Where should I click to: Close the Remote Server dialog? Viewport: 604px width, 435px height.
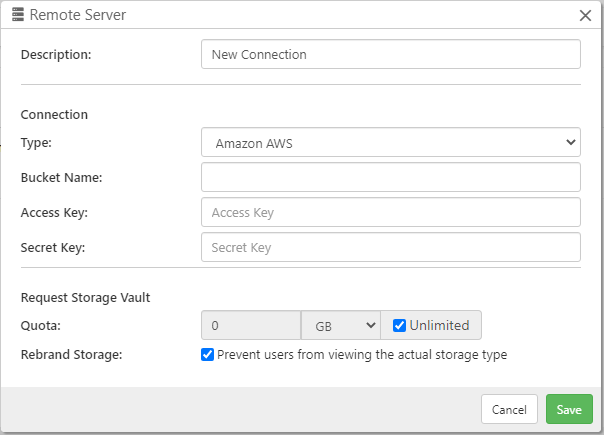pyautogui.click(x=585, y=15)
